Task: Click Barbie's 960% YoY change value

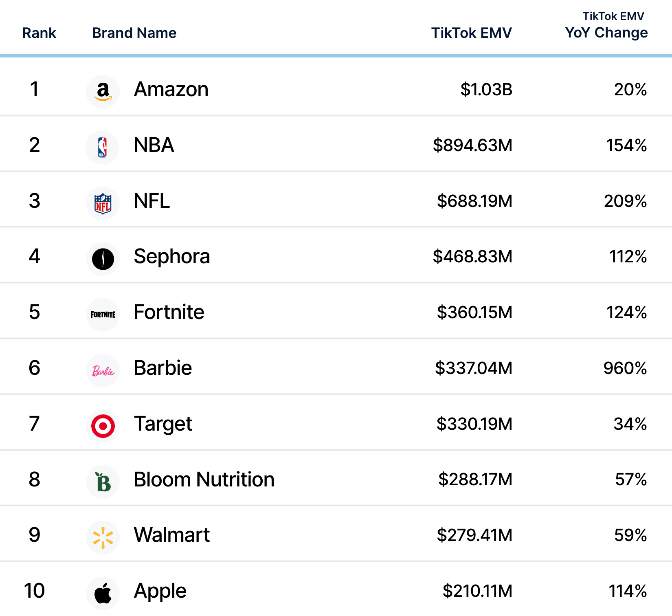Action: [625, 368]
